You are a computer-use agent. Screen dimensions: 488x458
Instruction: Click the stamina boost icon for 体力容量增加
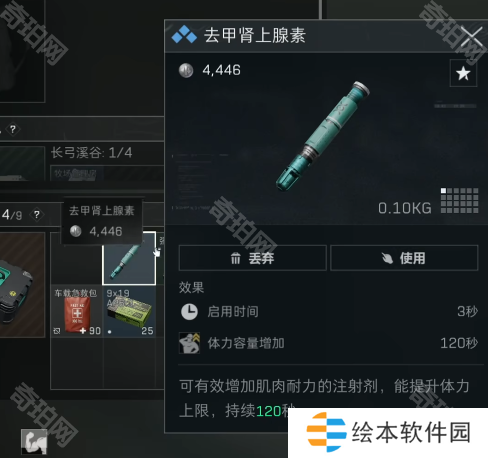[189, 343]
